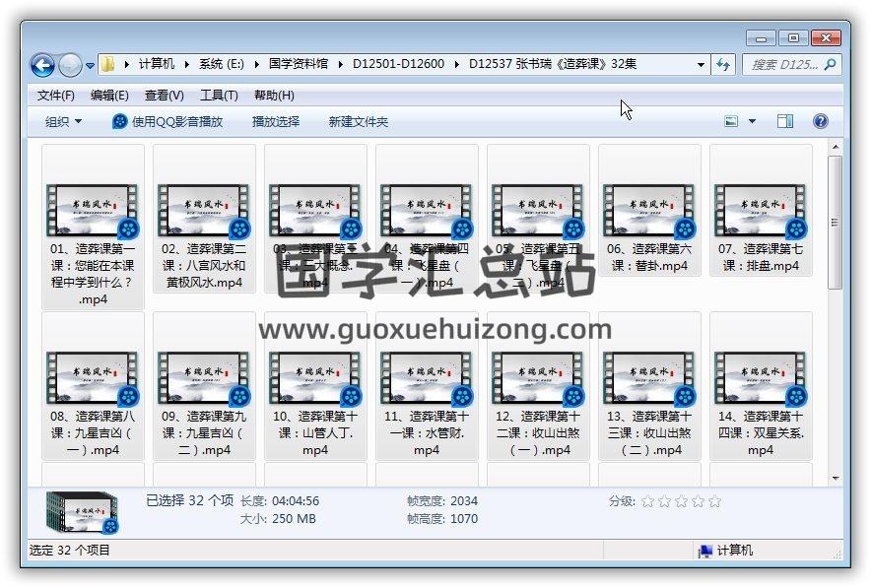Click the 播放选择 button
The width and height of the screenshot is (871, 588).
click(x=276, y=121)
